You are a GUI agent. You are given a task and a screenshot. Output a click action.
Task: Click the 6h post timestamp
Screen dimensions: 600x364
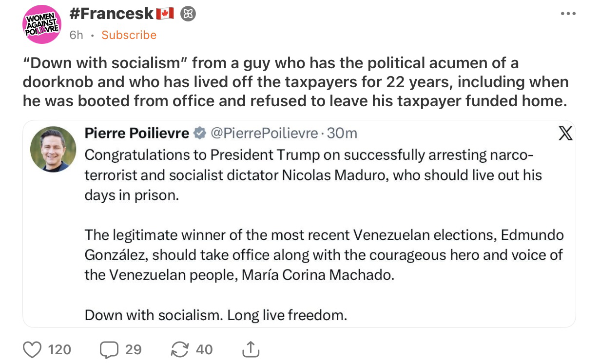pyautogui.click(x=76, y=35)
